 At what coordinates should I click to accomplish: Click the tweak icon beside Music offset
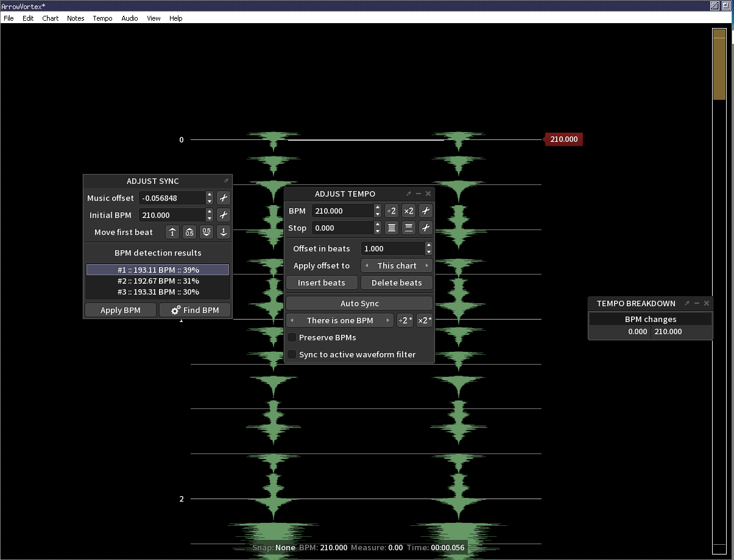coord(224,198)
